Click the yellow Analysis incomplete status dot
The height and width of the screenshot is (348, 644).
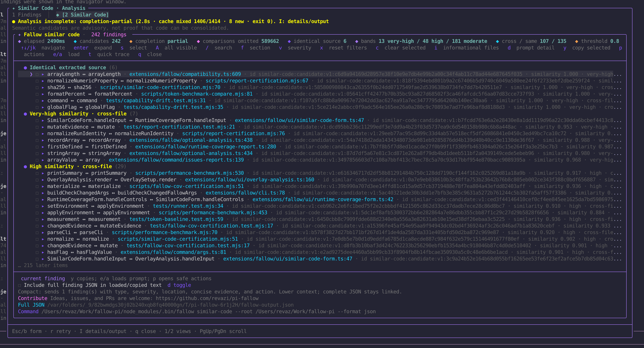(14, 21)
